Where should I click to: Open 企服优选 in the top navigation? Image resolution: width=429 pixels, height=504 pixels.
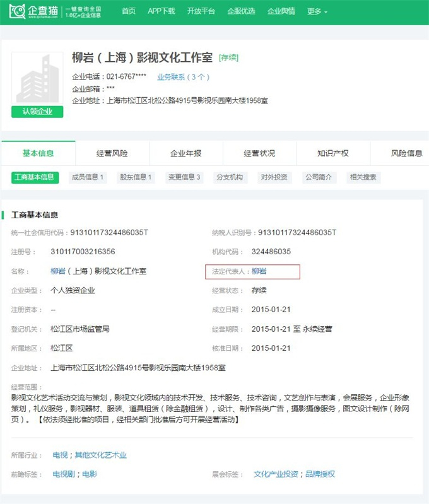point(241,11)
